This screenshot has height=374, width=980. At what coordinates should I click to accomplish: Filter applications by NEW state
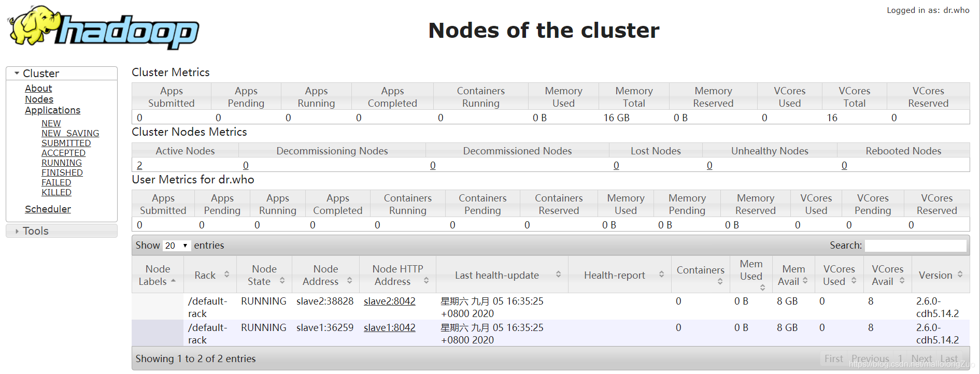(51, 123)
